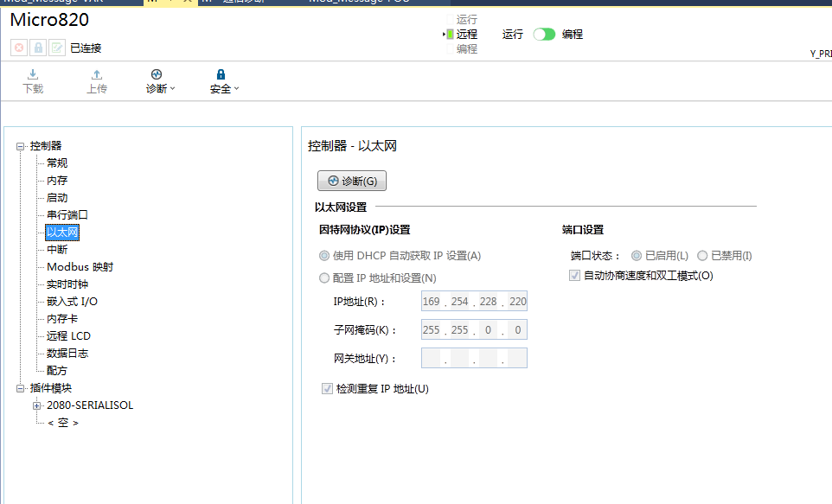Screen dimensions: 832x504
Task: Select the 已启用(L) port state radio
Action: [x=637, y=256]
